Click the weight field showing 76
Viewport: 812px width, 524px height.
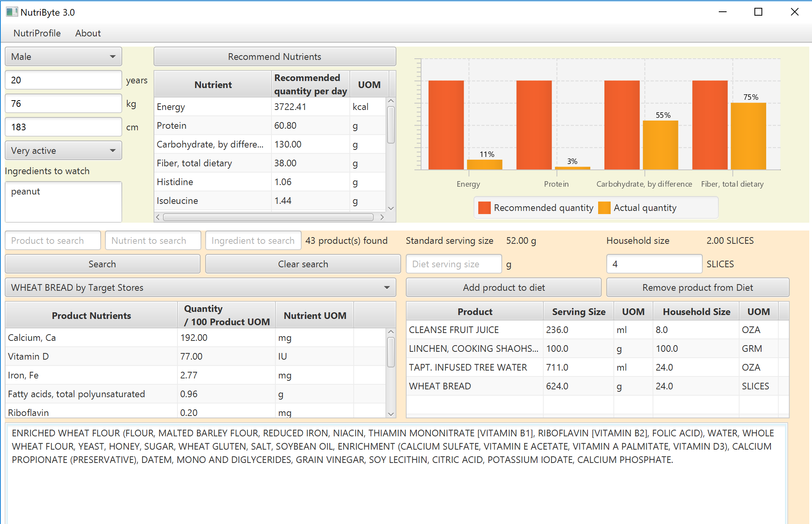[x=63, y=104]
